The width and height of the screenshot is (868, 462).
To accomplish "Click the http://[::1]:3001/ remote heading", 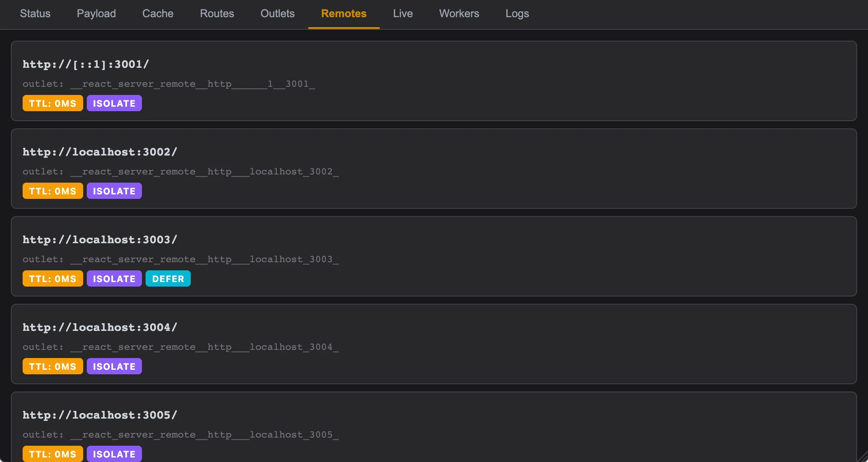I will pyautogui.click(x=86, y=64).
